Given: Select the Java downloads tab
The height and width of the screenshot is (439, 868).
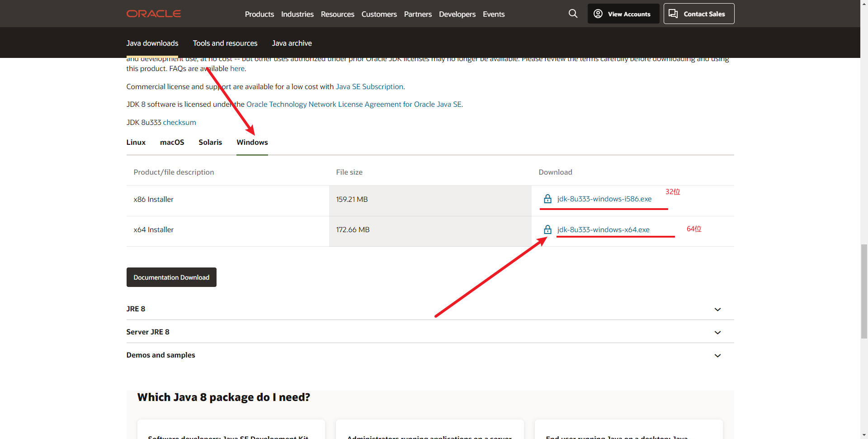Looking at the screenshot, I should pos(152,43).
